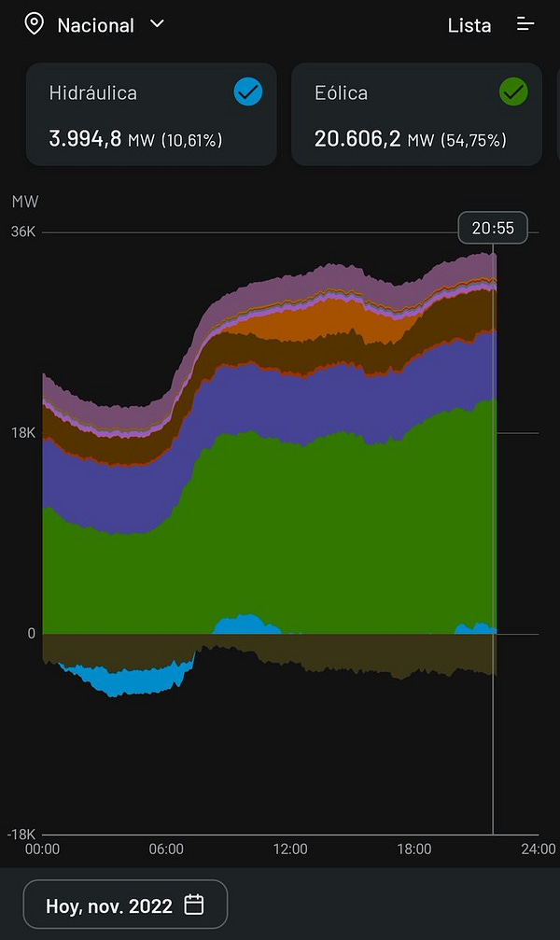Tap the MW unit label
This screenshot has width=560, height=940.
point(24,202)
